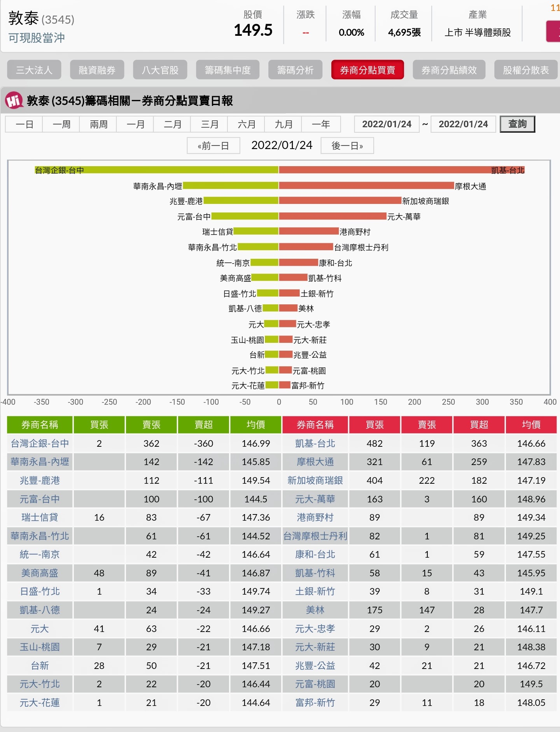
Task: Open 台灣摩根士丹利 in the buyers table
Action: [315, 536]
